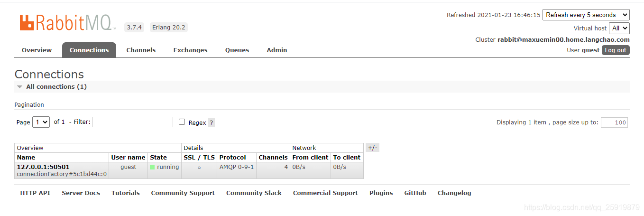Sort by the Channels column header
This screenshot has width=644, height=216.
[273, 157]
